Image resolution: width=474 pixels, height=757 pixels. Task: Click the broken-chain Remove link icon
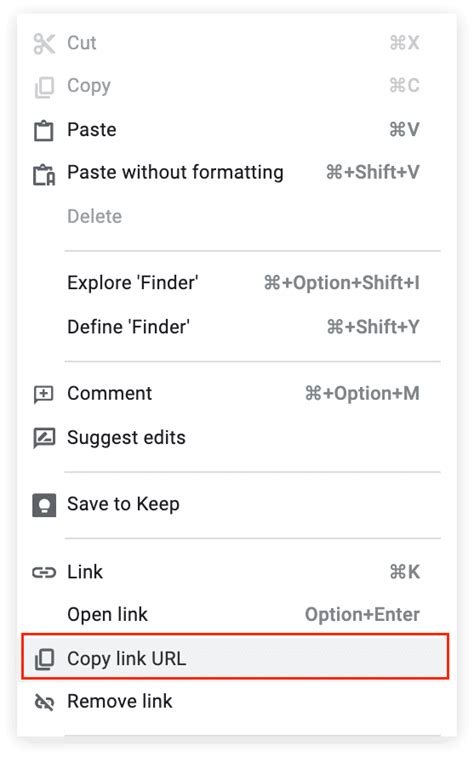44,702
